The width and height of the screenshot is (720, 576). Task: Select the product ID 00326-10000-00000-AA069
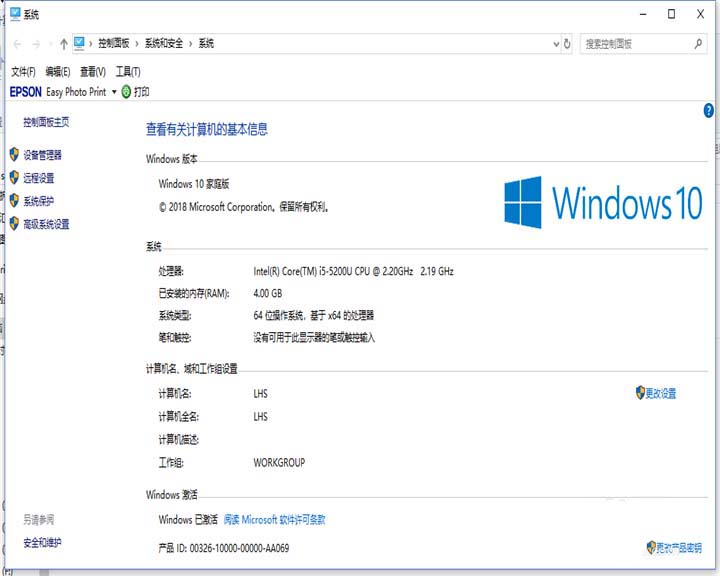[x=239, y=548]
